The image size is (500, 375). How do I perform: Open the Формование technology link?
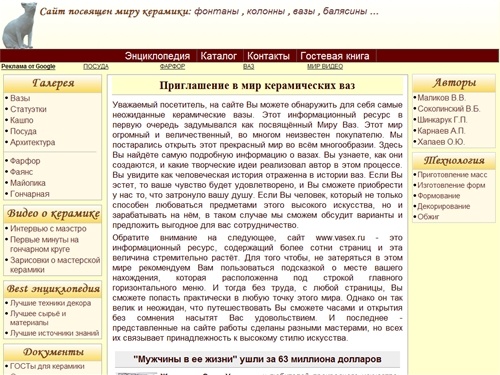point(439,196)
